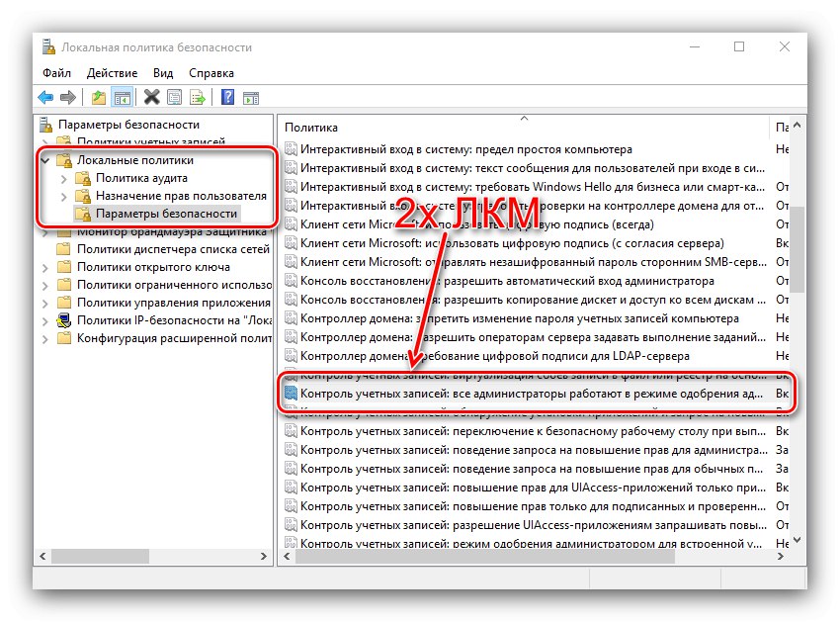Click icon of 'разрешить автоматический вход администратора' policy
The height and width of the screenshot is (622, 840).
tap(291, 281)
